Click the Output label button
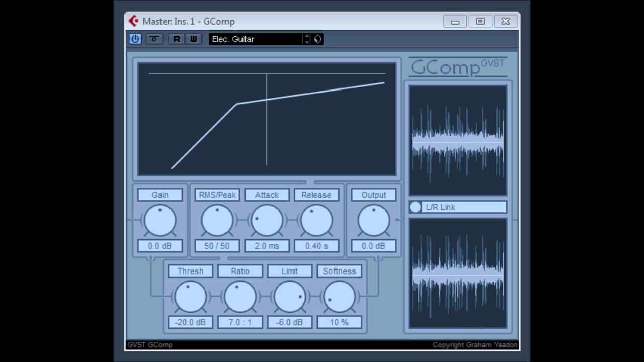644x362 pixels. [x=374, y=195]
